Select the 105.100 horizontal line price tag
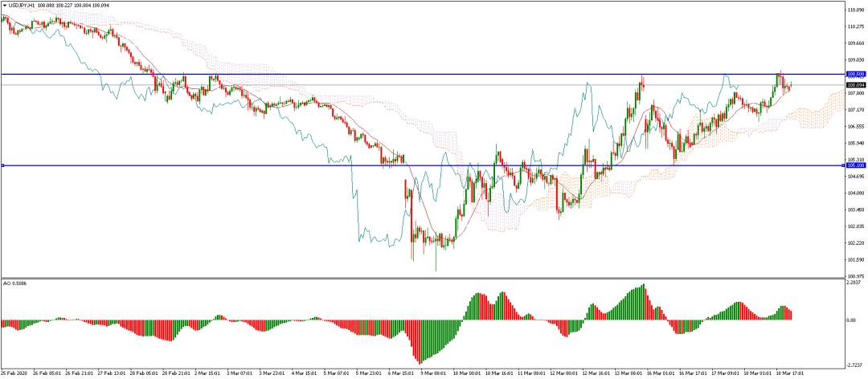Image resolution: width=868 pixels, height=379 pixels. click(855, 165)
